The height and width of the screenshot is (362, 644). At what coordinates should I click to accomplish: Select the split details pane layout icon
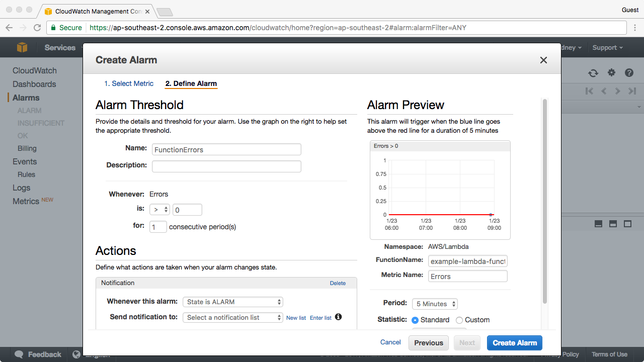[613, 224]
